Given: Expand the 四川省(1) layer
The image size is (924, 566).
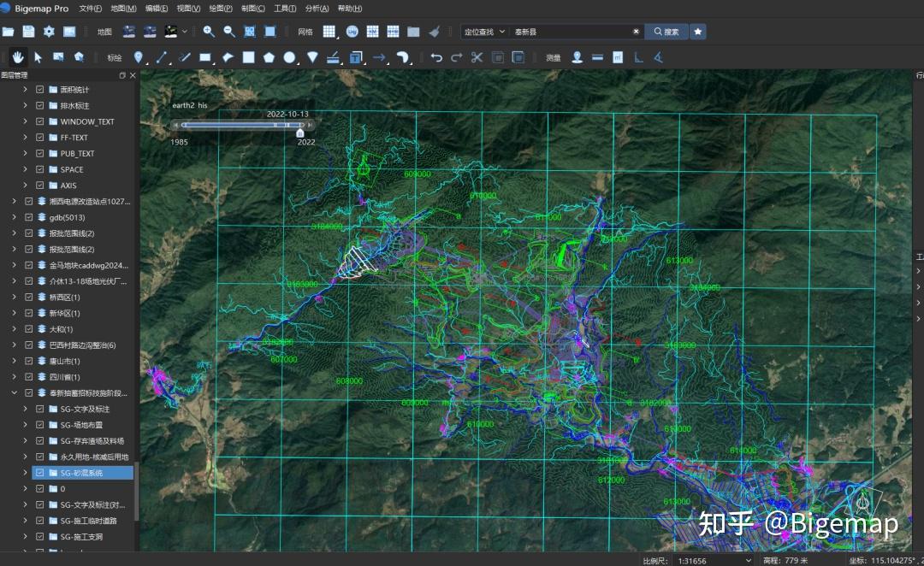Looking at the screenshot, I should 15,377.
